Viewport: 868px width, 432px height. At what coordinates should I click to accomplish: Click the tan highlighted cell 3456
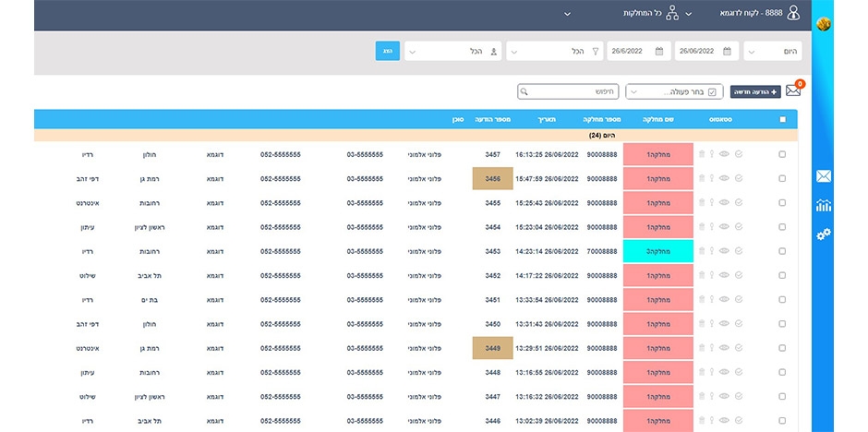coord(493,179)
